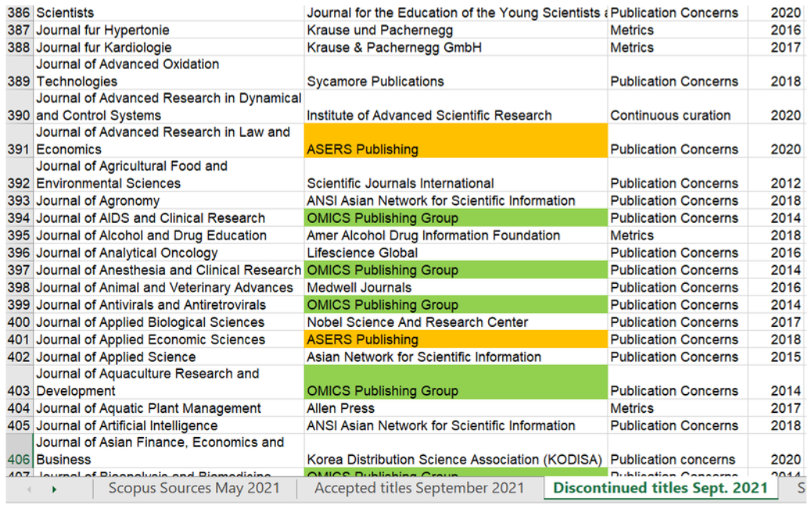This screenshot has width=812, height=509.
Task: Select Discontinued titles Sept. 2021 sheet tab
Action: 660,488
